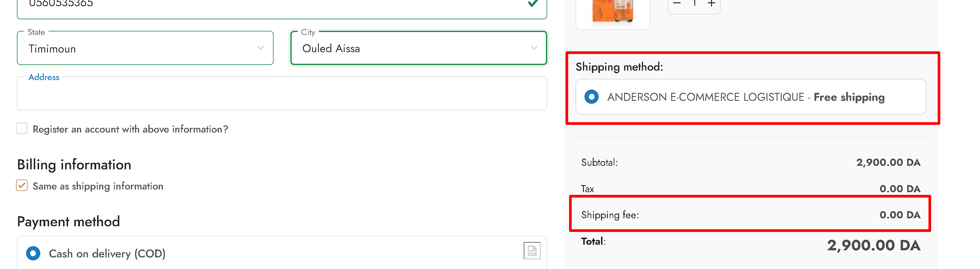Click the 'Register an account with above information?' label
The height and width of the screenshot is (269, 980).
click(131, 130)
